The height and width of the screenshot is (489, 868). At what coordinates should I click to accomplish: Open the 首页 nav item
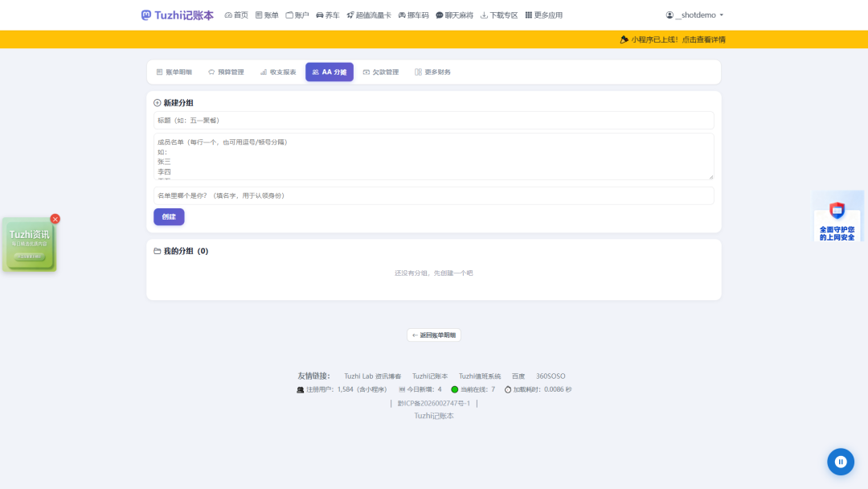click(x=236, y=15)
